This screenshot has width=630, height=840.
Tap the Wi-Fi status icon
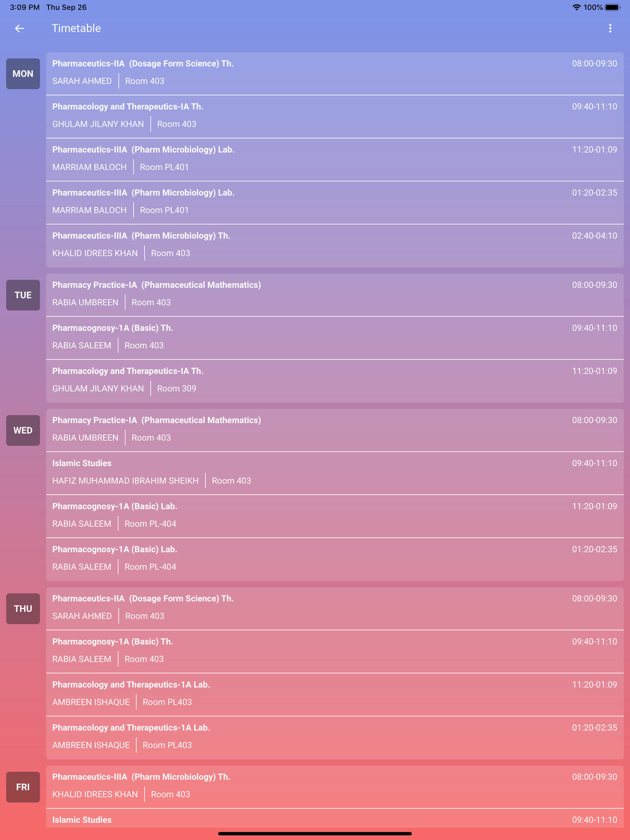(x=576, y=7)
